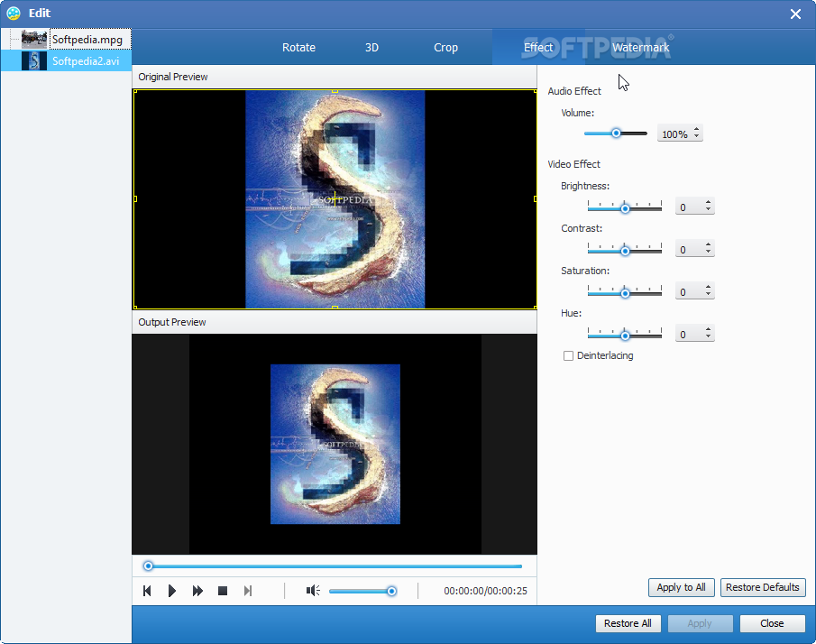Click the Apply button
Image resolution: width=816 pixels, height=644 pixels.
[700, 623]
